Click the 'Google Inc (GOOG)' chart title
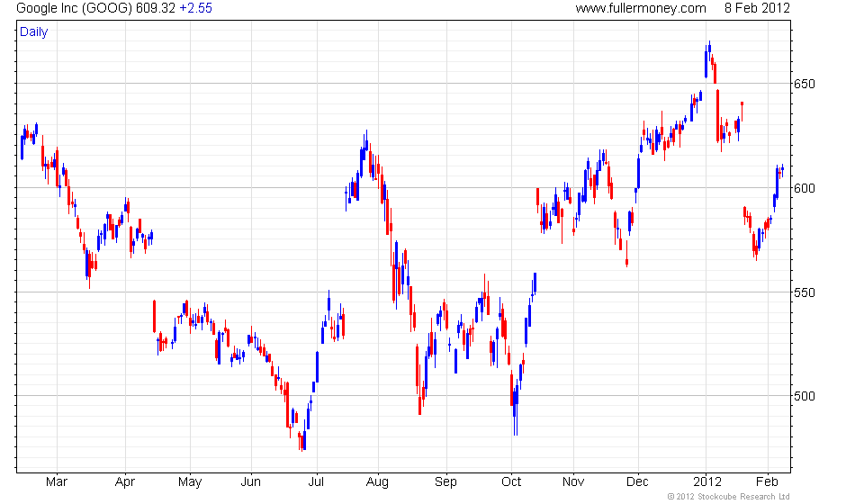The height and width of the screenshot is (504, 864). (75, 8)
